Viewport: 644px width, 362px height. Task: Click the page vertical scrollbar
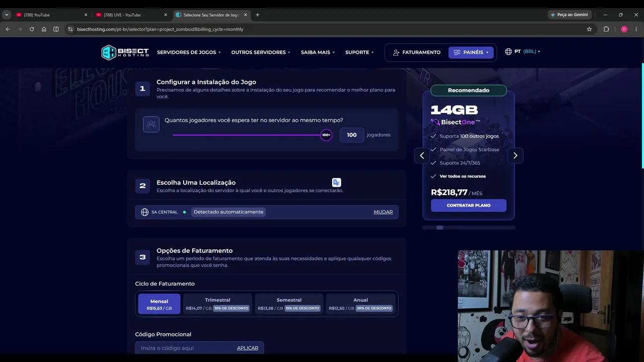coord(642,116)
